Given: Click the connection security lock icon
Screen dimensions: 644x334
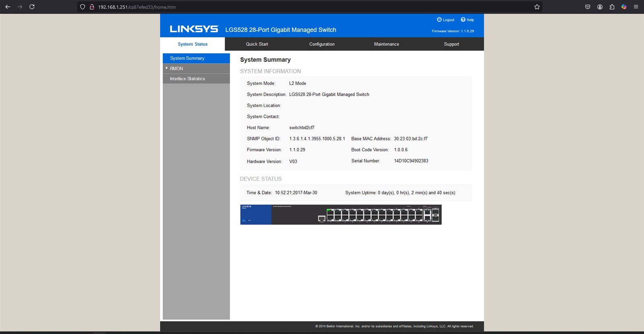Looking at the screenshot, I should click(92, 7).
